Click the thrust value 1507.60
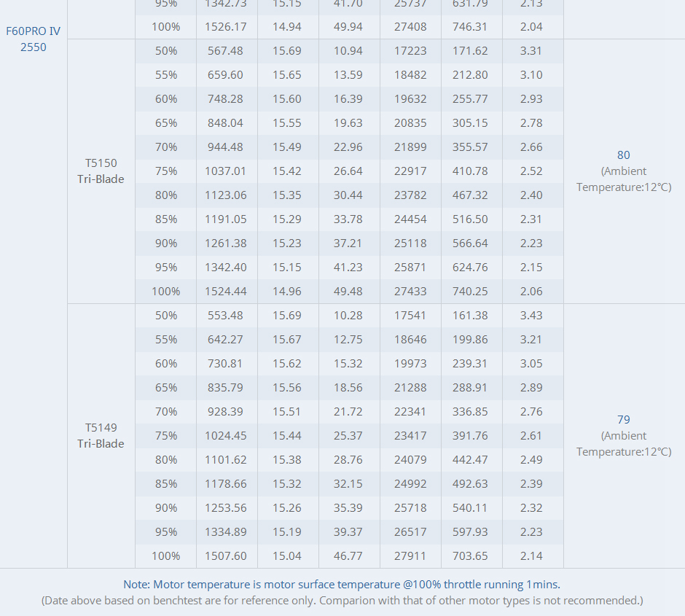Screen dimensions: 685x616 pos(226,556)
